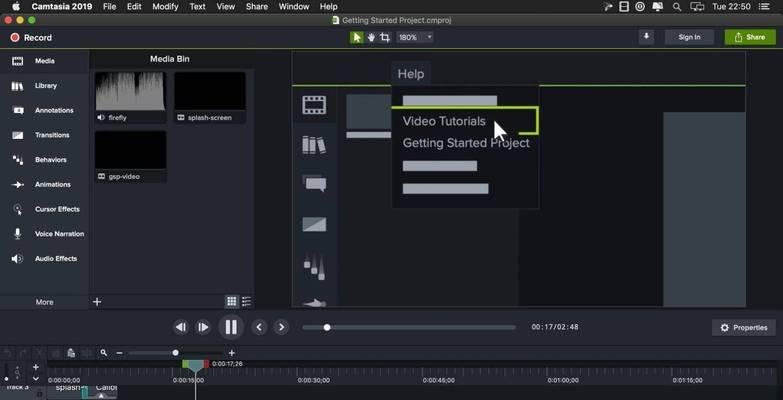Click the download arrow icon
The image size is (783, 400).
[x=646, y=37]
